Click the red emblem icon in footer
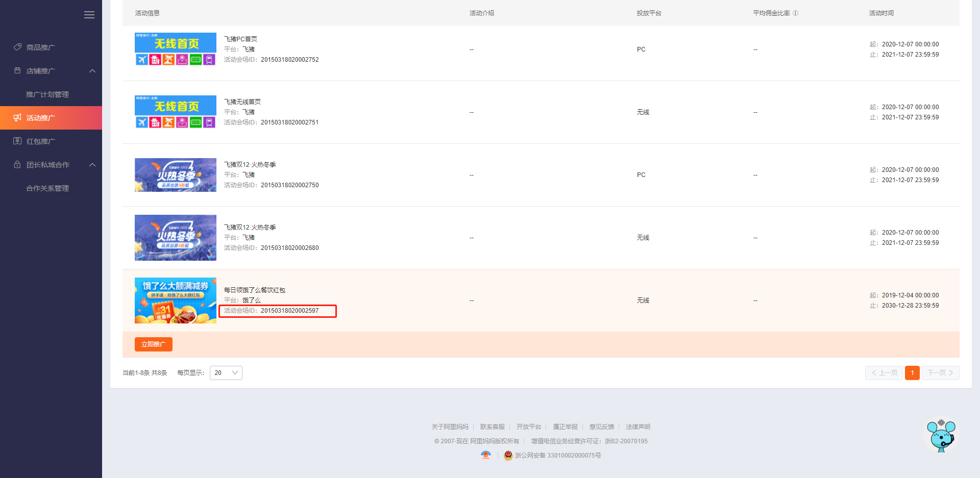Image resolution: width=980 pixels, height=478 pixels. (485, 455)
